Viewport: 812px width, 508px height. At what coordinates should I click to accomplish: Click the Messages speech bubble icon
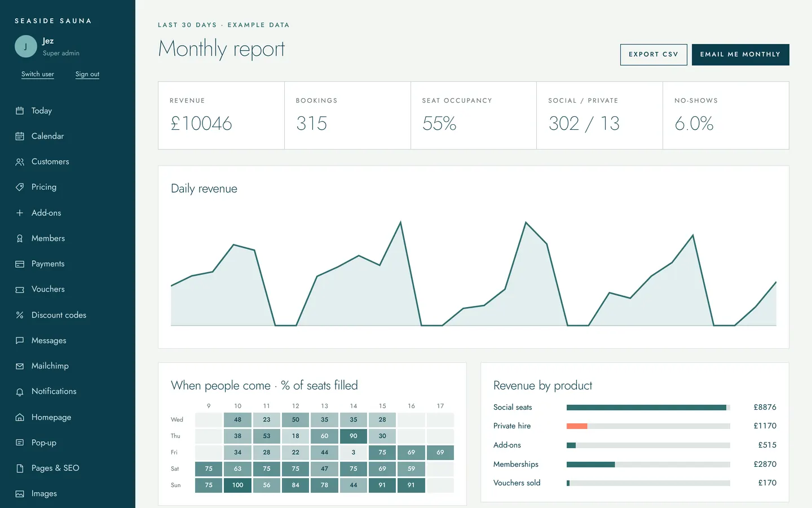pos(20,340)
